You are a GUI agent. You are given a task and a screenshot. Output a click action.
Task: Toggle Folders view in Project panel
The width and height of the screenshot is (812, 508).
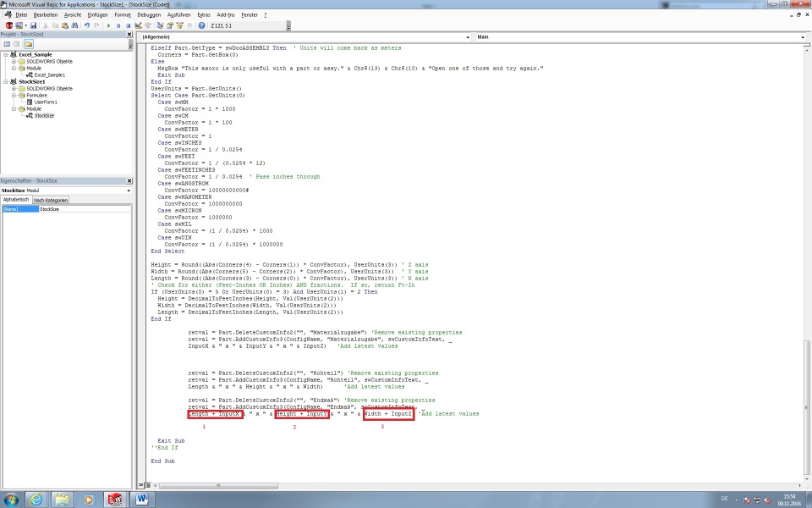pyautogui.click(x=29, y=44)
